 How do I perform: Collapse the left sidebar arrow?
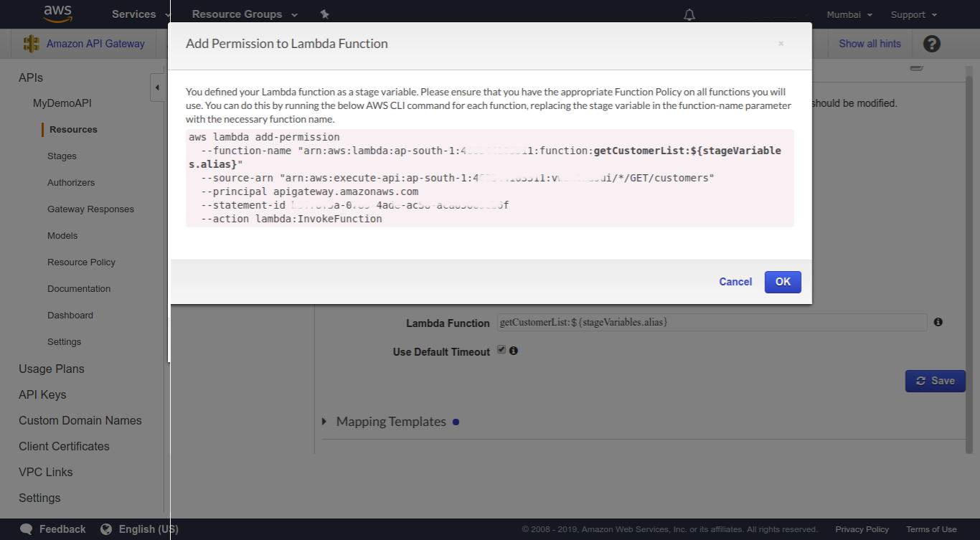coord(157,87)
